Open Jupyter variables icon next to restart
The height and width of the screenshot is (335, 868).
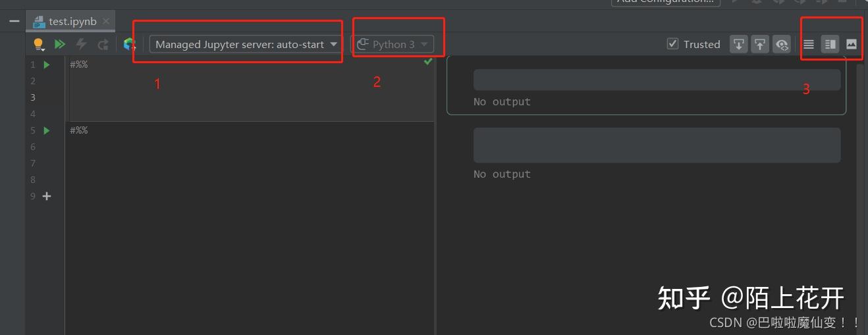click(130, 44)
